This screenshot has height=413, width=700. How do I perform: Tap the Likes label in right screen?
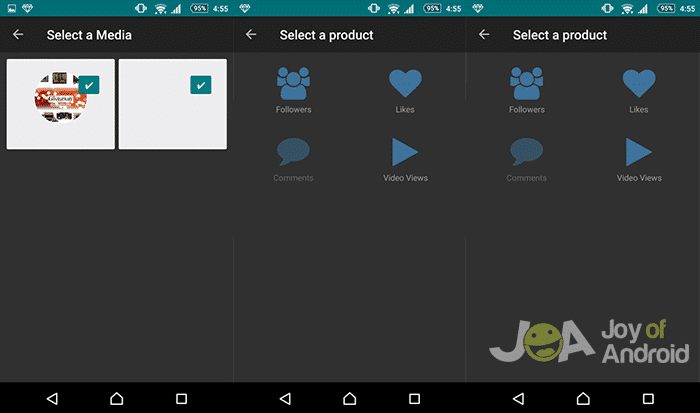pos(639,109)
